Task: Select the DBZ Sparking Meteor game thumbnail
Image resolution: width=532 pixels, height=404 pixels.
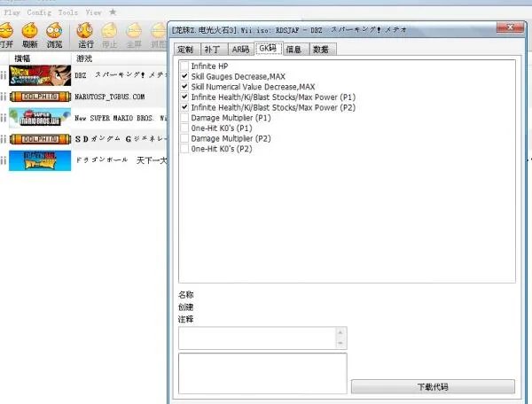Action: (39, 74)
